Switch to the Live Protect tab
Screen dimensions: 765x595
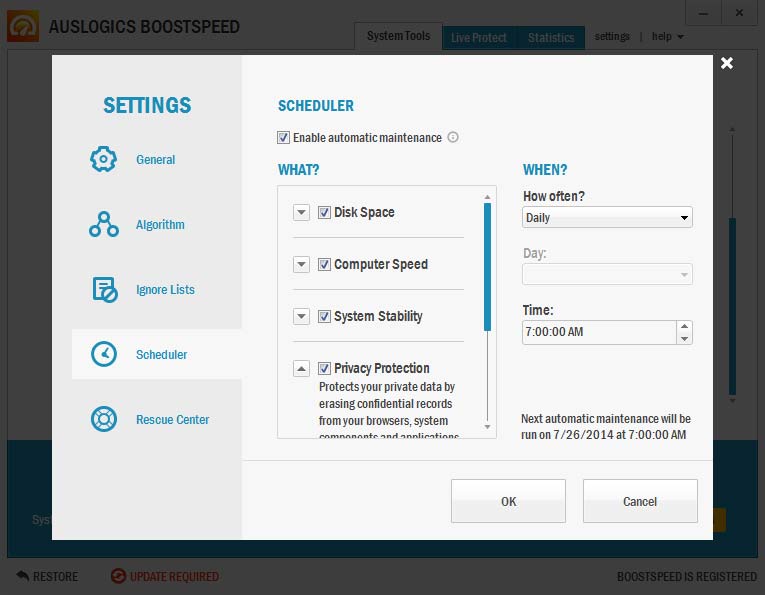tap(479, 38)
